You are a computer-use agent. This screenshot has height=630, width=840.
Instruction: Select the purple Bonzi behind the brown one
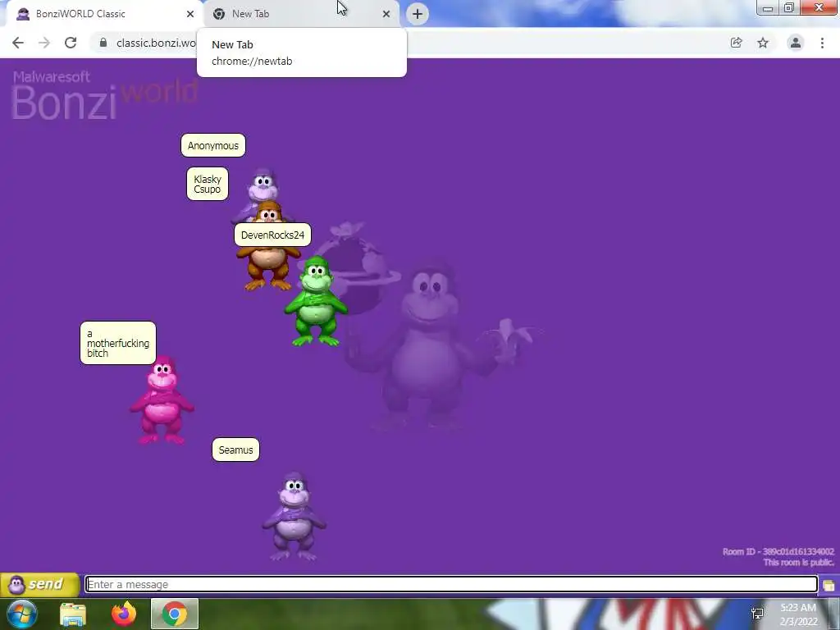click(x=262, y=186)
